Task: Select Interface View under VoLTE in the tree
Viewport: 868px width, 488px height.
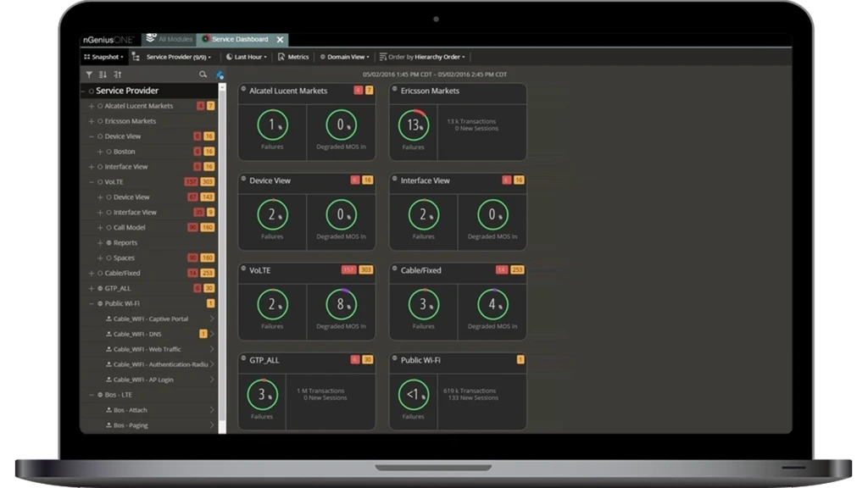Action: [x=135, y=212]
